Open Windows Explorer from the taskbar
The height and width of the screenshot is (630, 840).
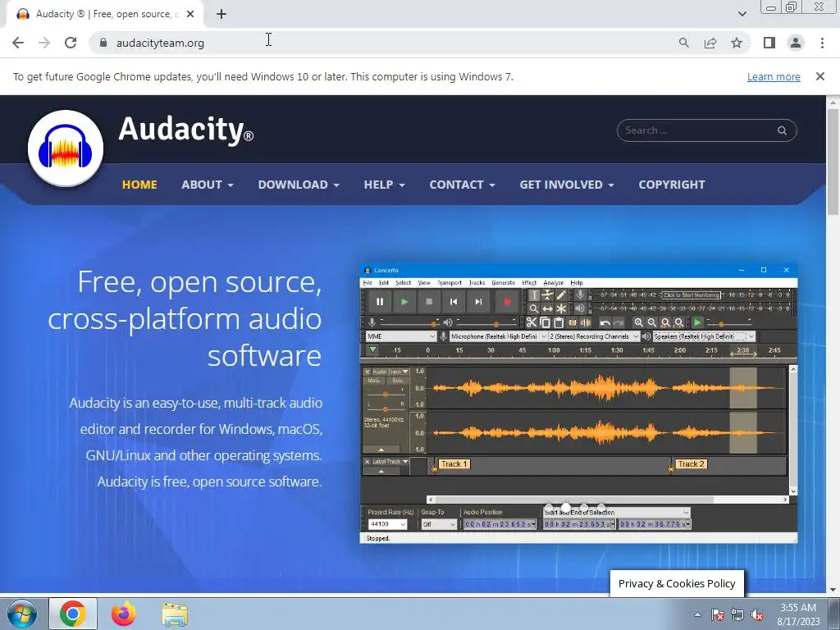[x=175, y=614]
